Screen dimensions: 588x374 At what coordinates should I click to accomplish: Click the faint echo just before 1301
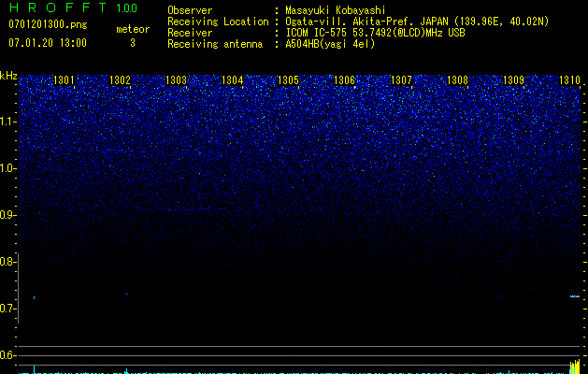(35, 298)
